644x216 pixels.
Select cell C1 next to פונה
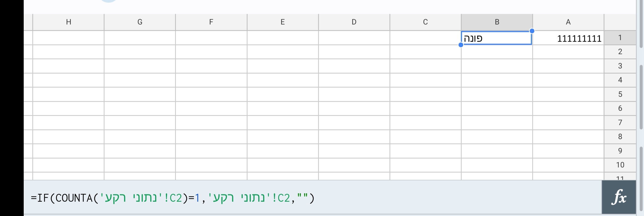coord(425,38)
